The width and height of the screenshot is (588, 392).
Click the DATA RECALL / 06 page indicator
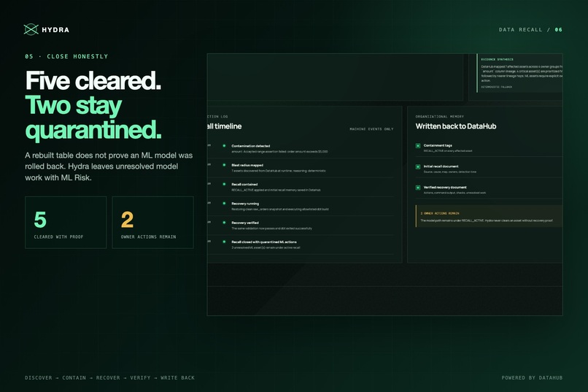[530, 30]
